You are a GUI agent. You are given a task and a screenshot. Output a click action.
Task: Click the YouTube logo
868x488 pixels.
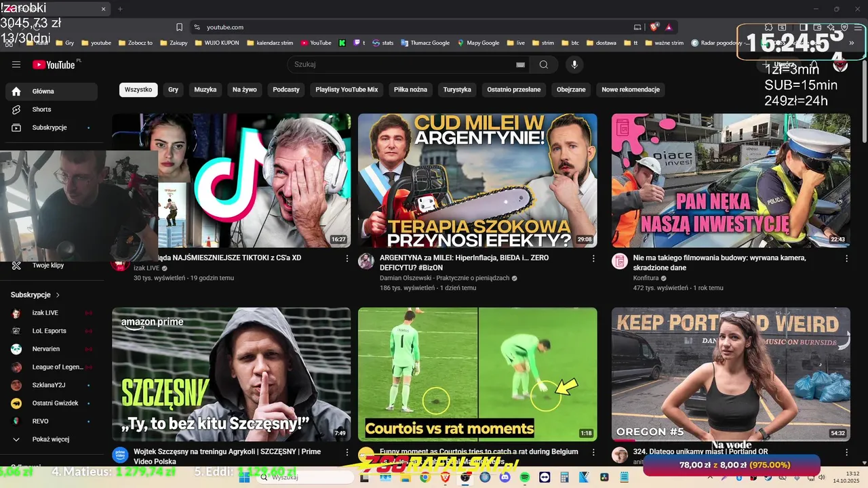[54, 64]
